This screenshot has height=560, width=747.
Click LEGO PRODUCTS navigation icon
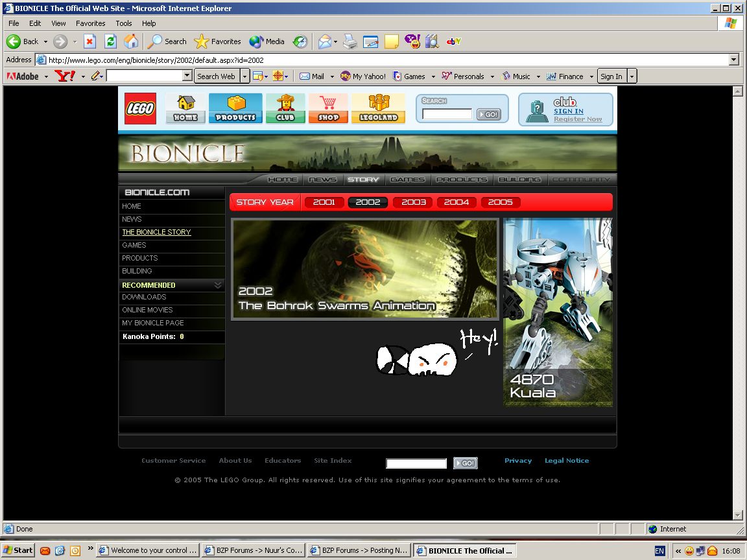[x=235, y=109]
